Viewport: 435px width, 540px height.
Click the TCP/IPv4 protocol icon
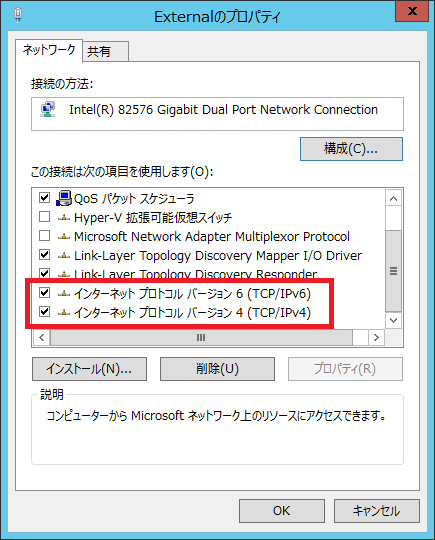[64, 313]
